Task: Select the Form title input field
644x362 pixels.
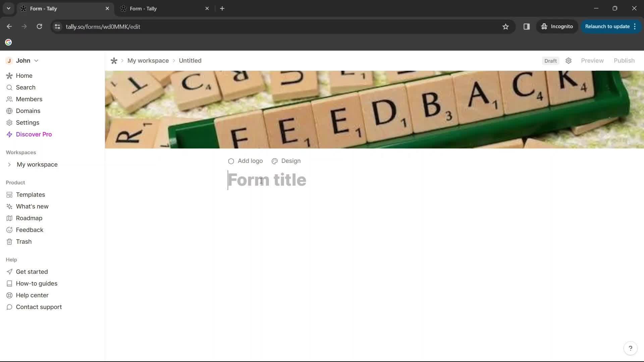Action: (267, 180)
